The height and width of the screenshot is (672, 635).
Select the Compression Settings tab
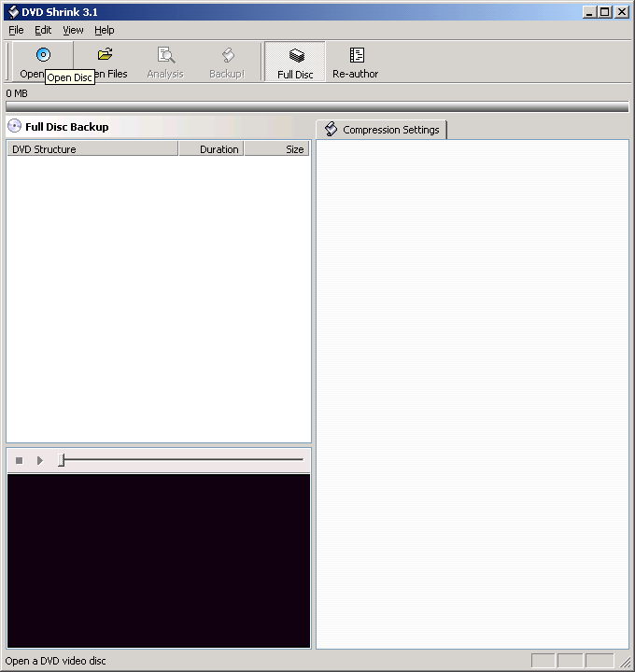pos(382,130)
